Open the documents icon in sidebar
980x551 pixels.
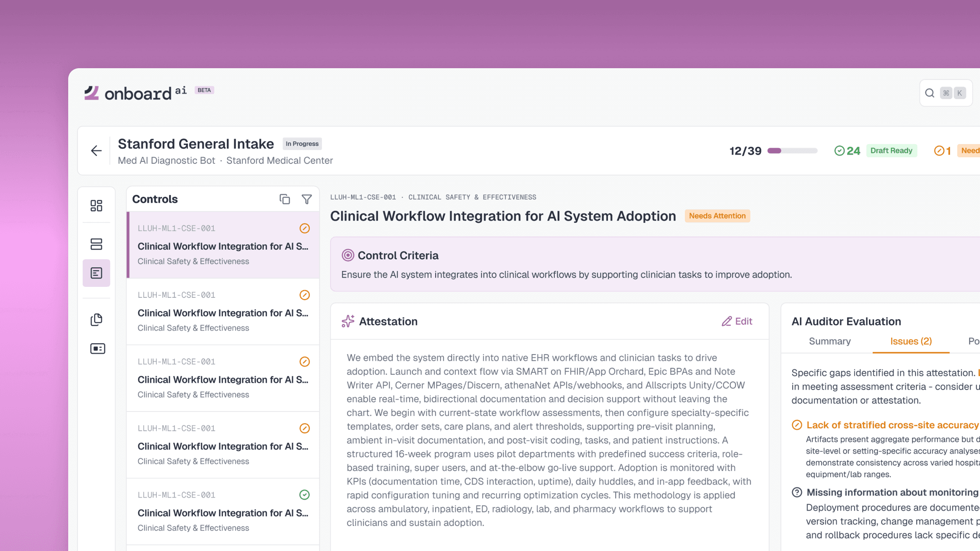tap(96, 320)
